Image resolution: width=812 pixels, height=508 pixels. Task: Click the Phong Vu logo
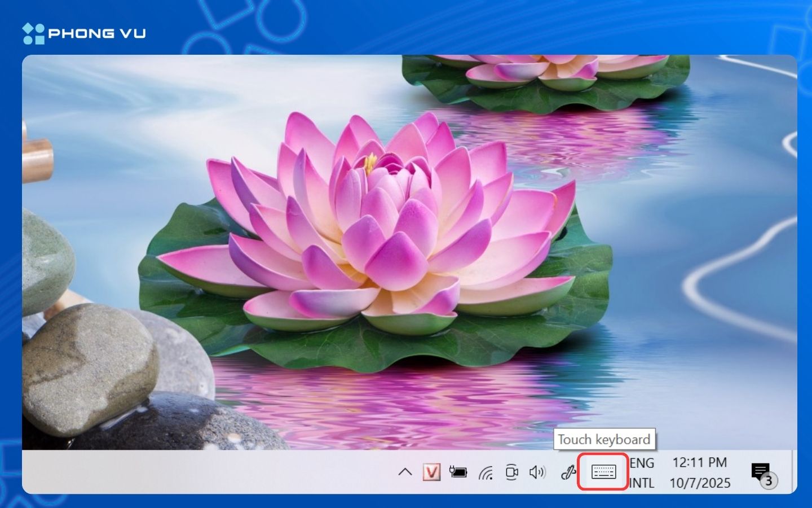(85, 33)
